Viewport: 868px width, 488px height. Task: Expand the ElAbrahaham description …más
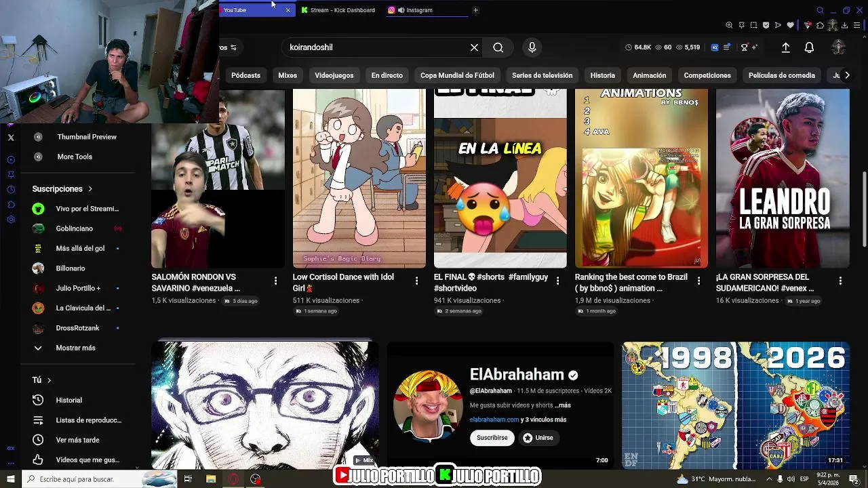[563, 405]
